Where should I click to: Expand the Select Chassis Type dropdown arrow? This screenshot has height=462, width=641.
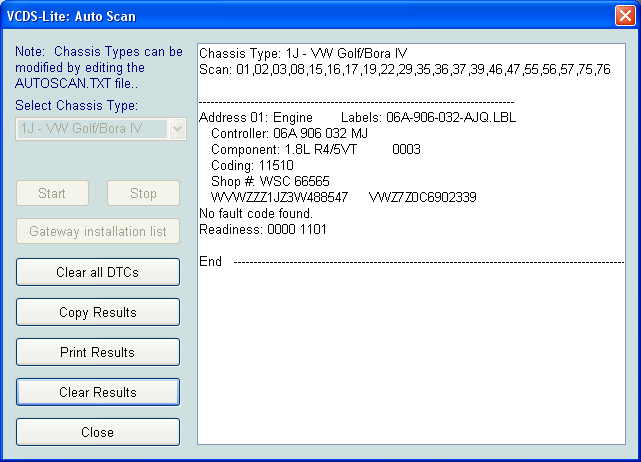tap(177, 129)
